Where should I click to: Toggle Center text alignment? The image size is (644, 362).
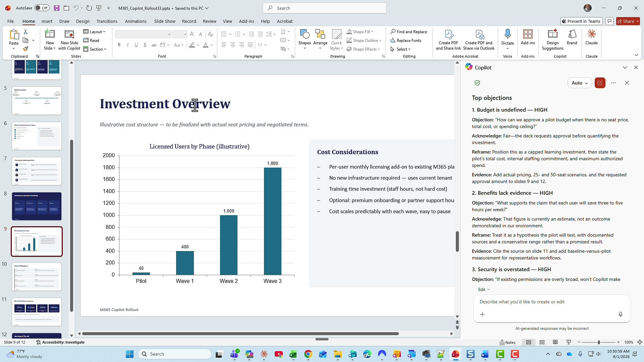[x=232, y=45]
